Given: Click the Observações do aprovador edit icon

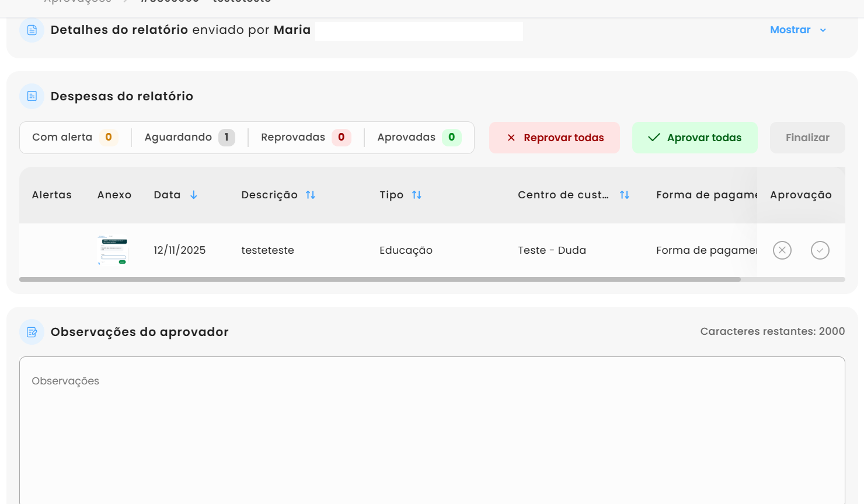Looking at the screenshot, I should (32, 332).
